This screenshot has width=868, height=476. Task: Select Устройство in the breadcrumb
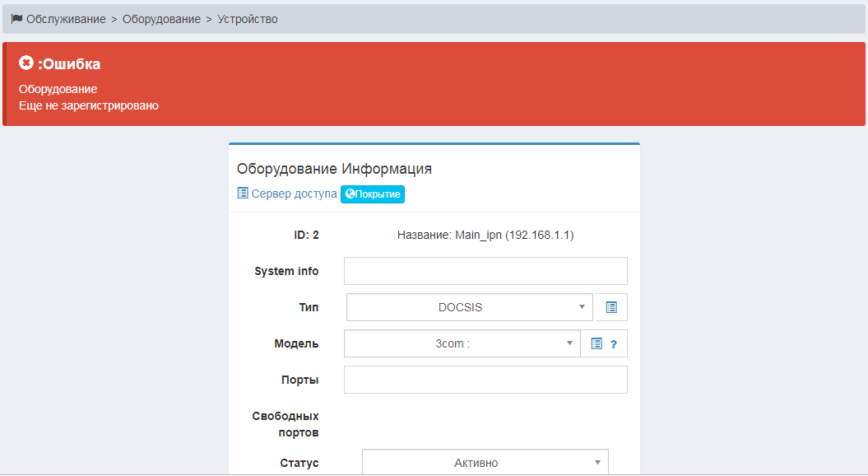tap(248, 19)
